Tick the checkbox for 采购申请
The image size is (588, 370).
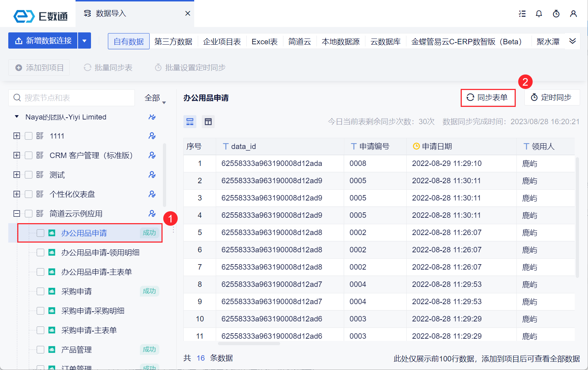(41, 292)
